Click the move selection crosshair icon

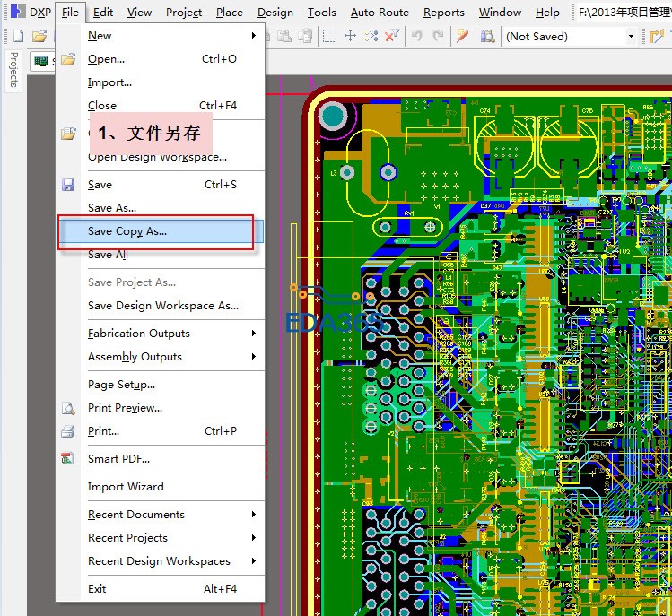click(350, 37)
